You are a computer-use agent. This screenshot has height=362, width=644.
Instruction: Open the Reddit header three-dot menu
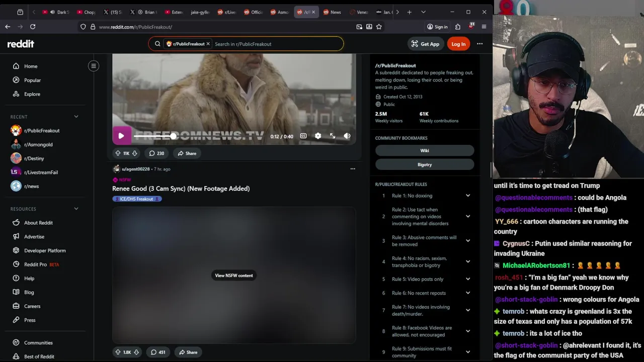(479, 44)
